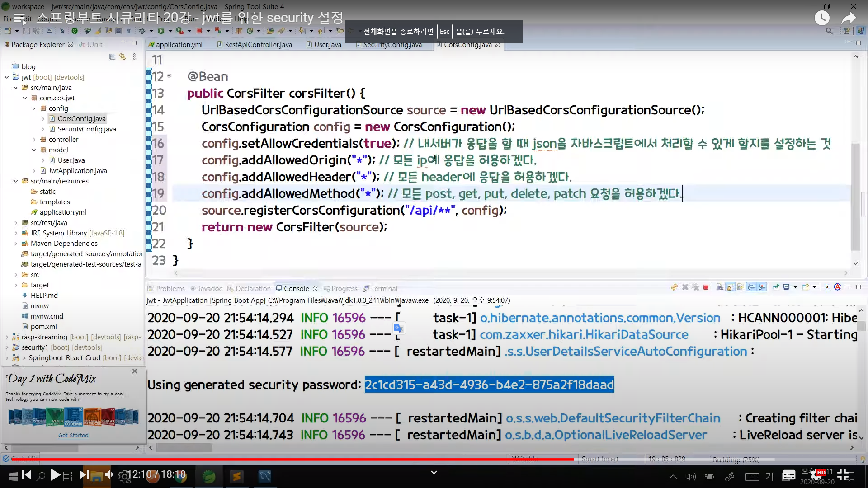Toggle show console on standard output change
This screenshot has height=488, width=868.
(x=752, y=287)
